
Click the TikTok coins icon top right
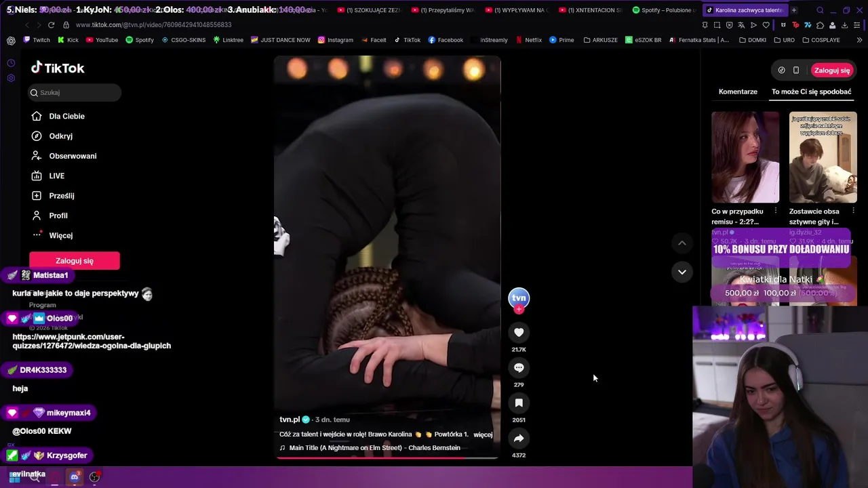(x=781, y=70)
